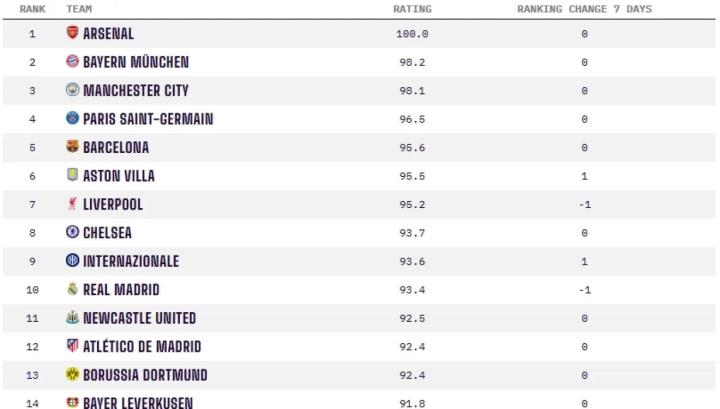Click the Arsenal club crest icon
The height and width of the screenshot is (409, 720).
tap(72, 33)
